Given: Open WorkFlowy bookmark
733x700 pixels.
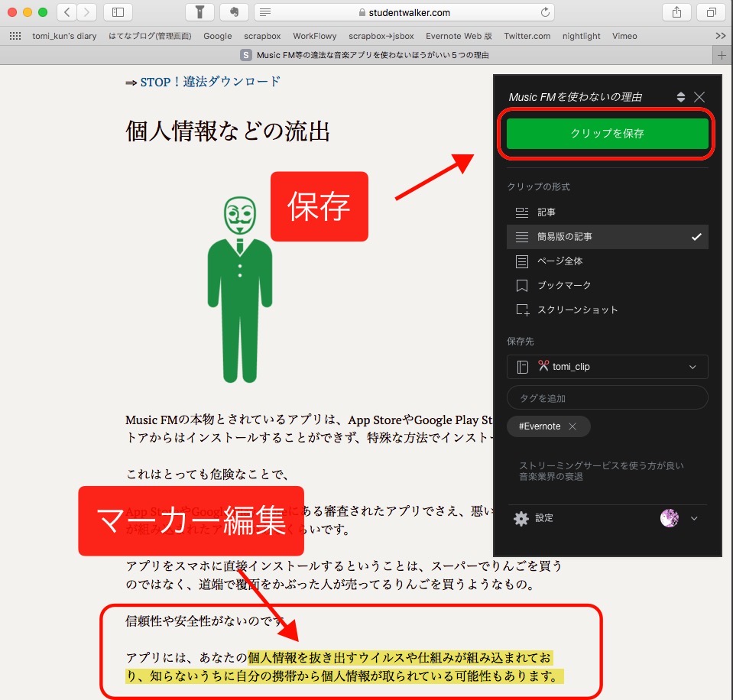Looking at the screenshot, I should [x=315, y=36].
